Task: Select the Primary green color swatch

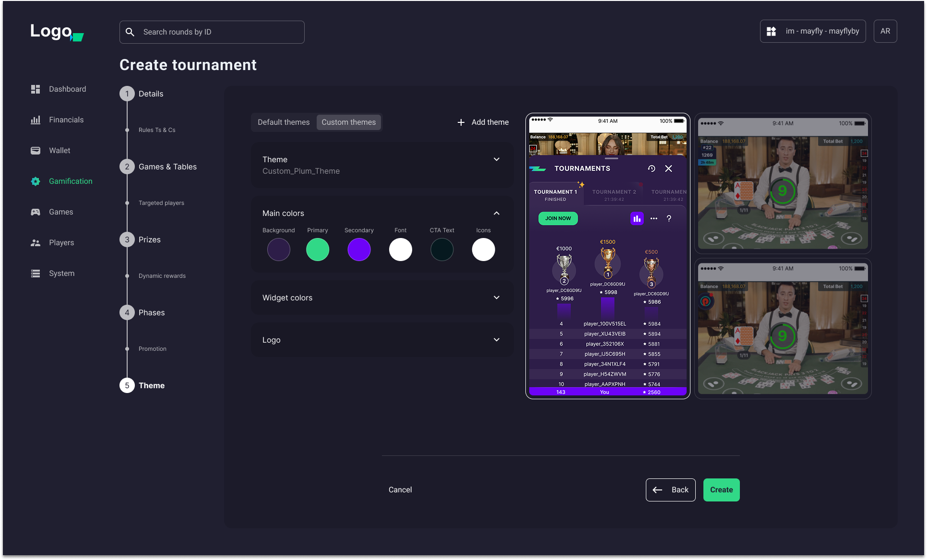Action: (318, 249)
